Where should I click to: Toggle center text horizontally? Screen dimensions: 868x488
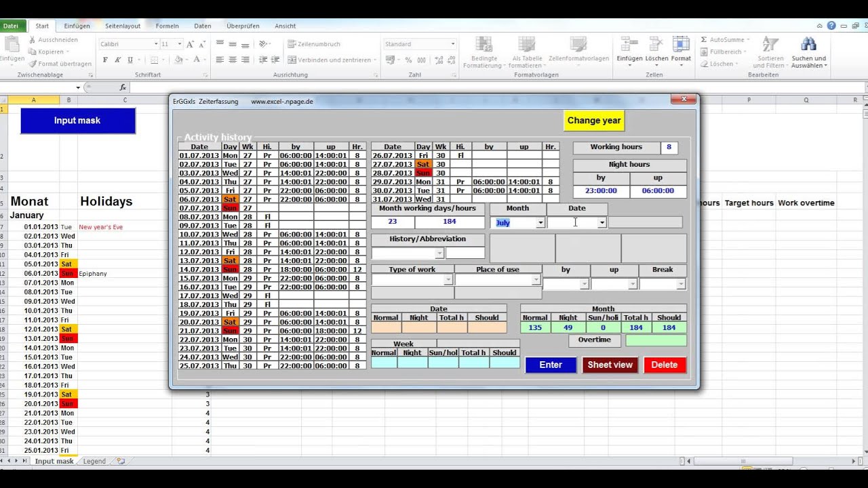pos(233,60)
